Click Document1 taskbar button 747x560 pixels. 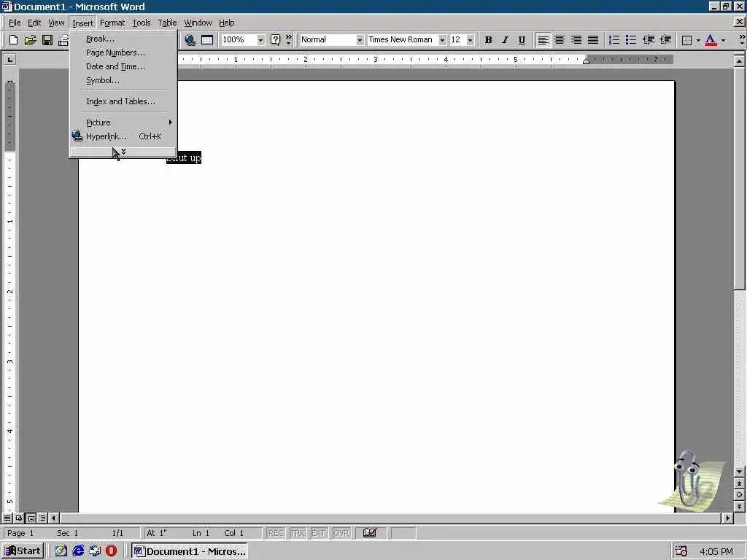(x=190, y=551)
